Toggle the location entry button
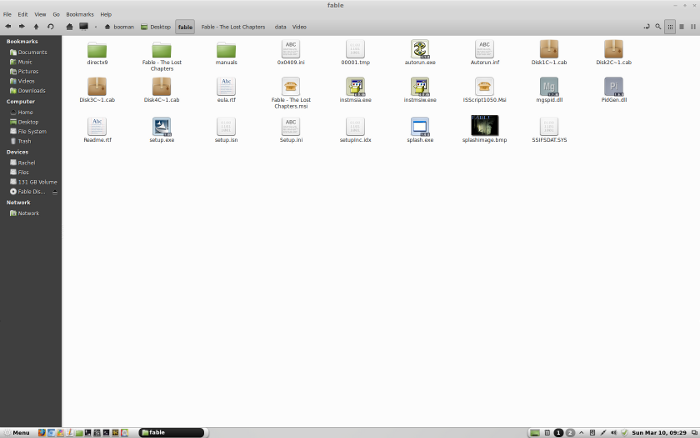 pos(646,27)
